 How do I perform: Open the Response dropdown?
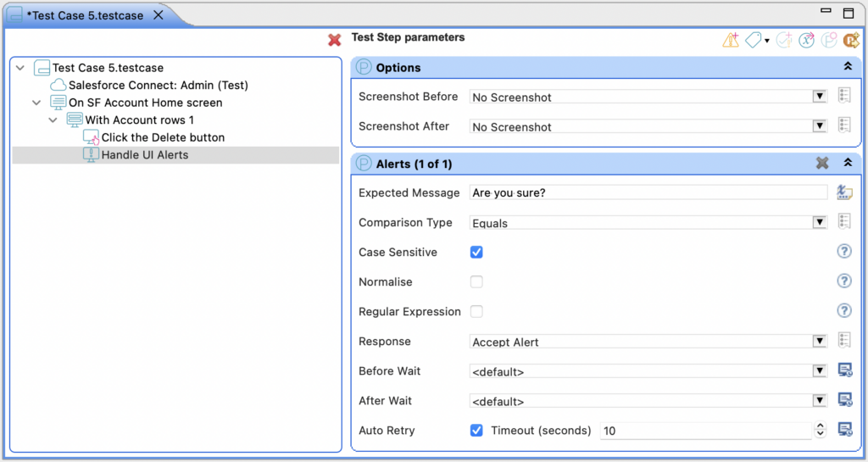click(820, 342)
